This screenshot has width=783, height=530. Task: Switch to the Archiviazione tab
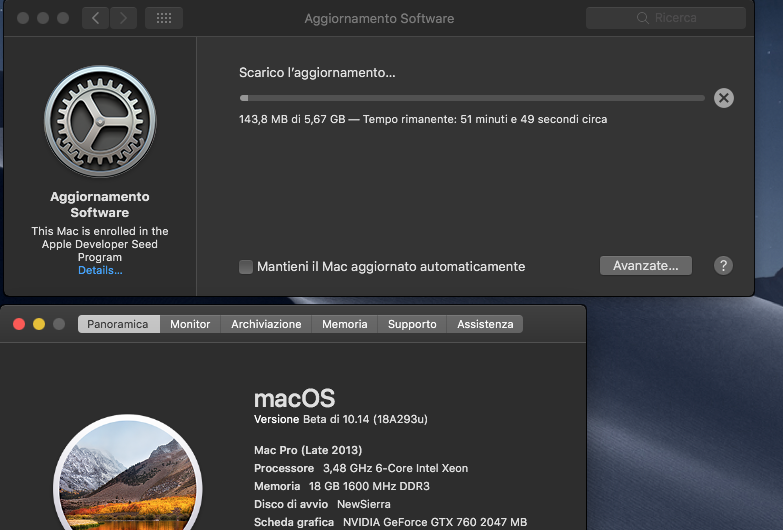click(266, 324)
